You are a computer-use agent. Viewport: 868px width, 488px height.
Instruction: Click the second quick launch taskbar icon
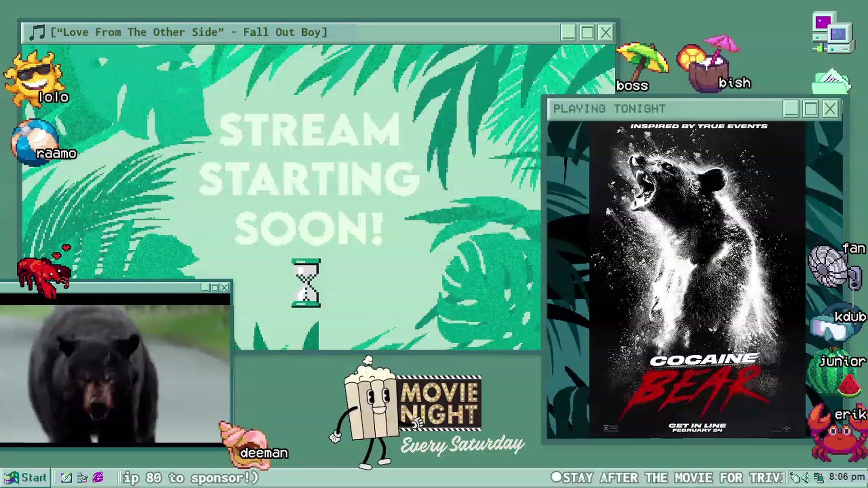(82, 478)
